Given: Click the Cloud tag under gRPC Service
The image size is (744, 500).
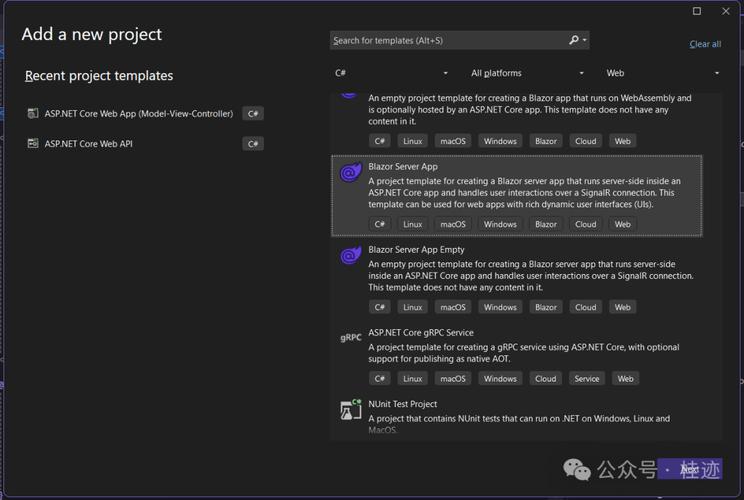Looking at the screenshot, I should click(x=546, y=379).
